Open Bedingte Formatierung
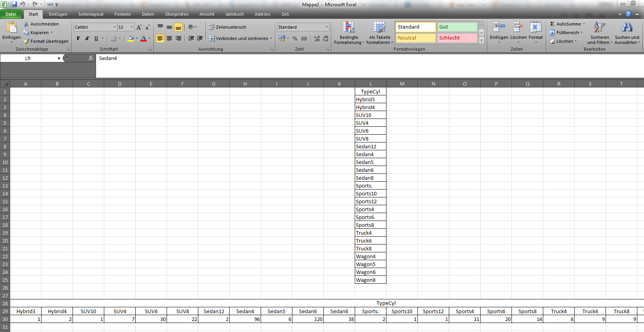Image resolution: width=644 pixels, height=332 pixels. click(349, 33)
